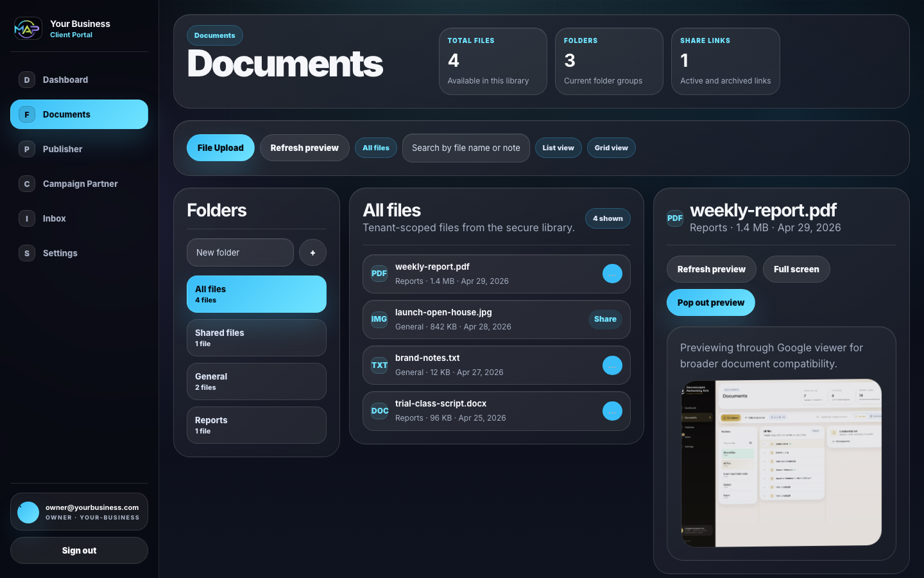The width and height of the screenshot is (924, 578).
Task: Switch to List view
Action: 558,148
